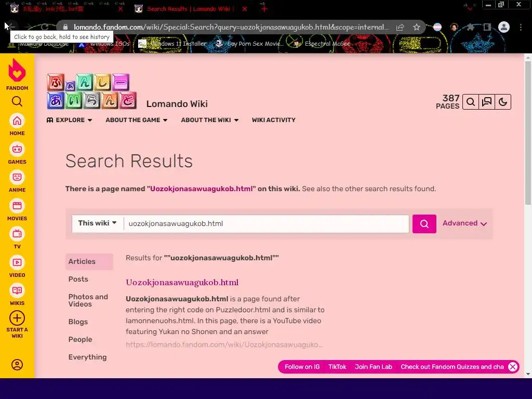Screen dimensions: 532x399
Task: Open the Fandom sidebar search icon
Action: click(x=17, y=101)
